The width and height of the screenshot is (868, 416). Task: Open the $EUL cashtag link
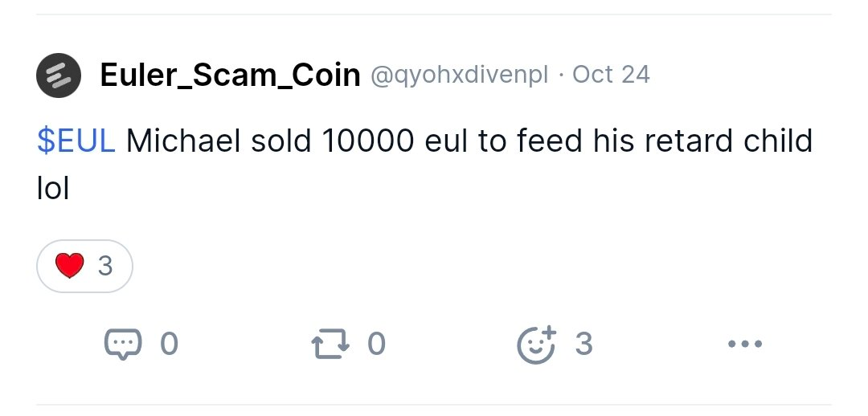76,141
